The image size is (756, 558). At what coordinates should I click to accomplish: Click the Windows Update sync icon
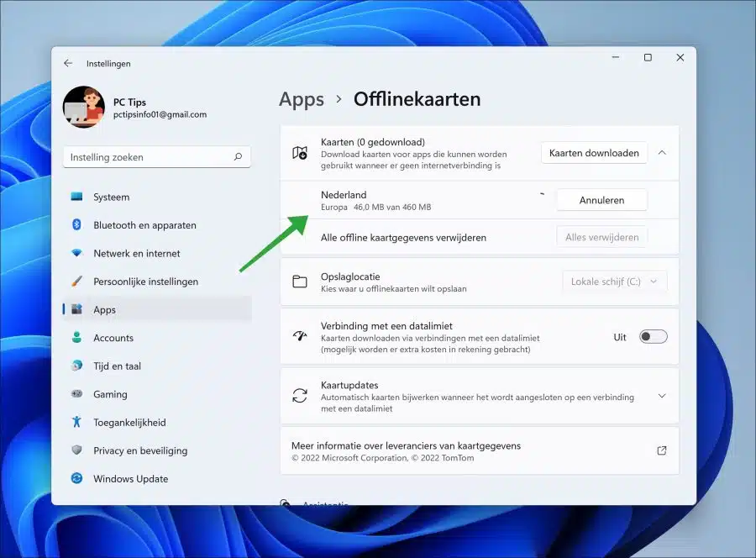[76, 478]
